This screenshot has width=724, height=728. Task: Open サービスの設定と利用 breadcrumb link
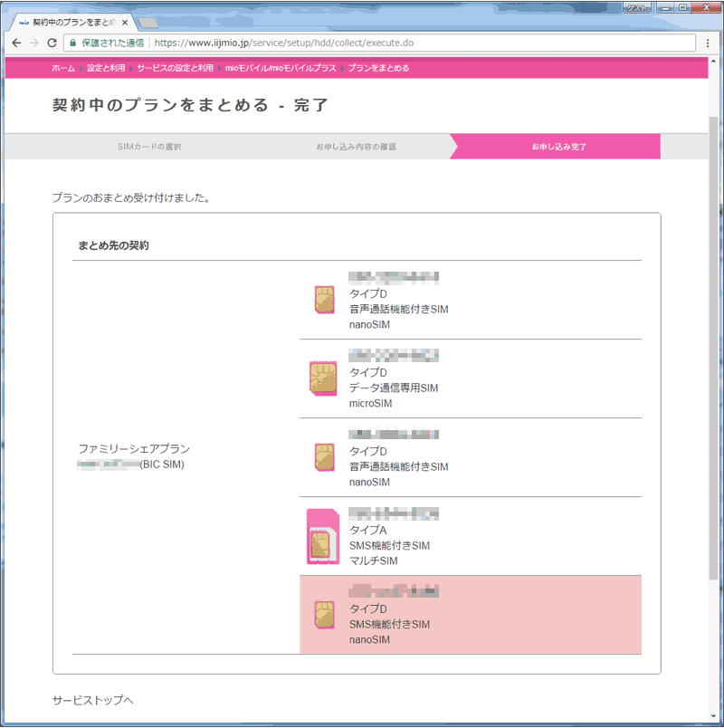(176, 68)
